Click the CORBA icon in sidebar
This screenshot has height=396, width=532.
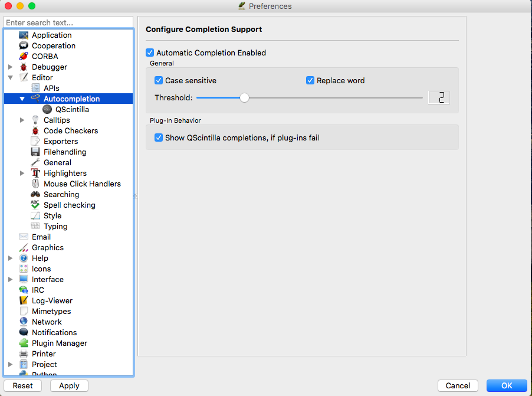24,57
